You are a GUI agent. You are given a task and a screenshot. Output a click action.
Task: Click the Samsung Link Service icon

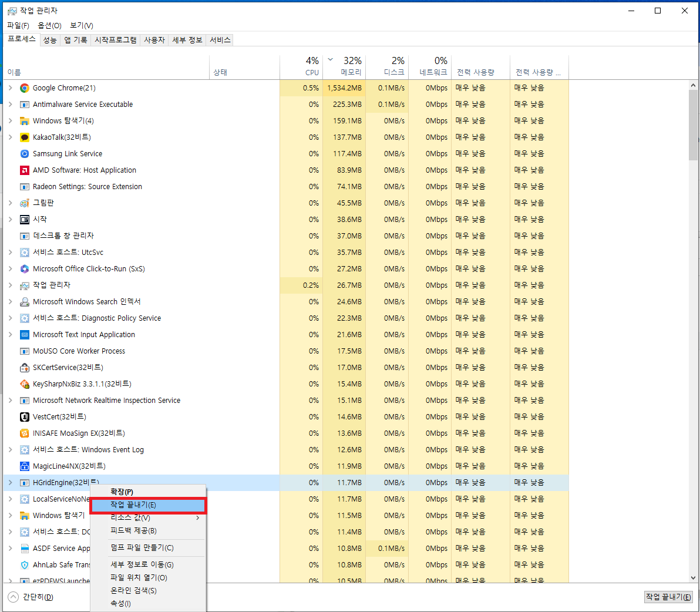(23, 153)
